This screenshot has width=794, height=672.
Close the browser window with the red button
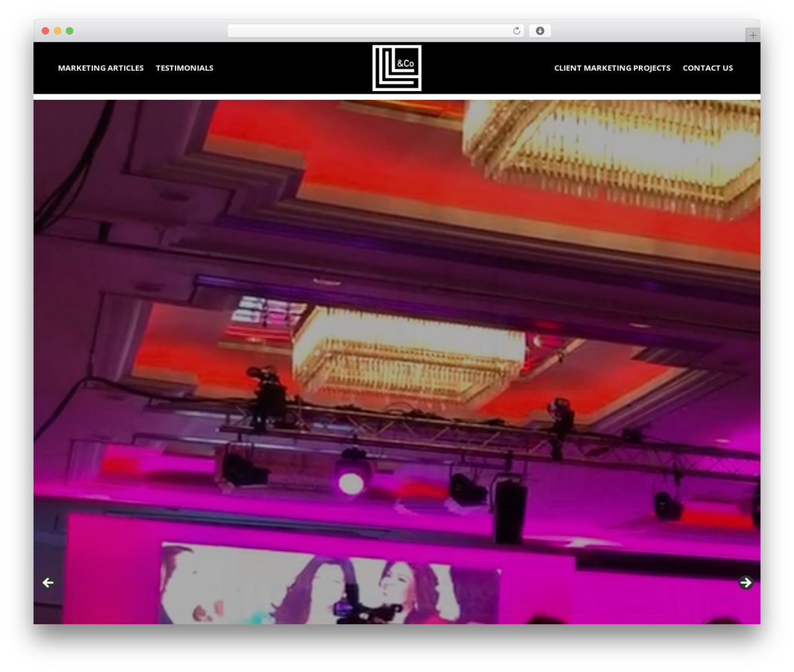point(45,31)
